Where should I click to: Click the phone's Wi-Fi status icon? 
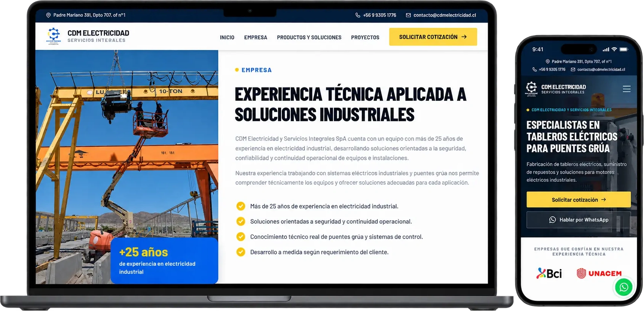click(x=614, y=49)
